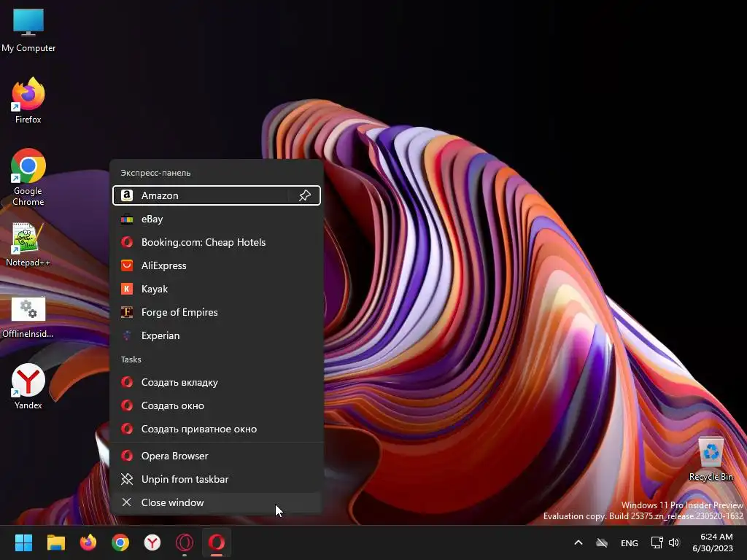Open the Experian entry
The width and height of the screenshot is (747, 560).
point(216,335)
